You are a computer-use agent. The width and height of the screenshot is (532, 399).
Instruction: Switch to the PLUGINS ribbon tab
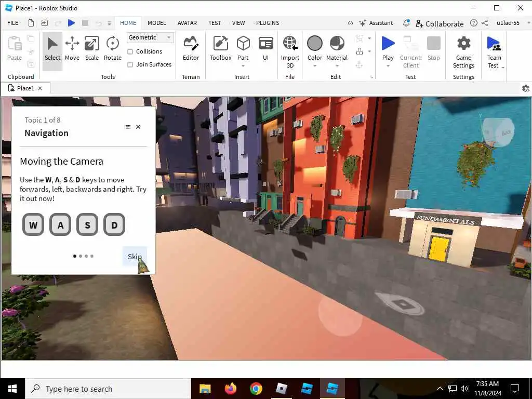268,23
